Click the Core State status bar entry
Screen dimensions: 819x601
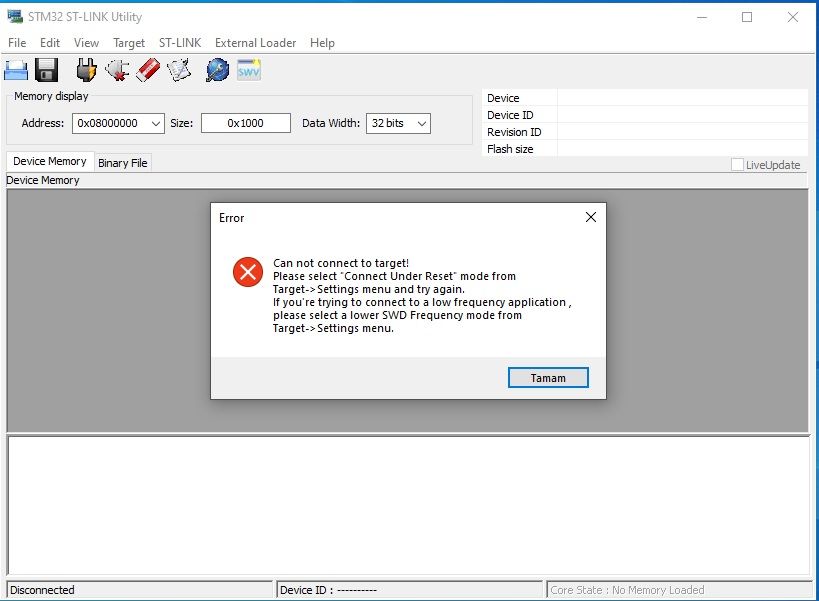(x=679, y=590)
